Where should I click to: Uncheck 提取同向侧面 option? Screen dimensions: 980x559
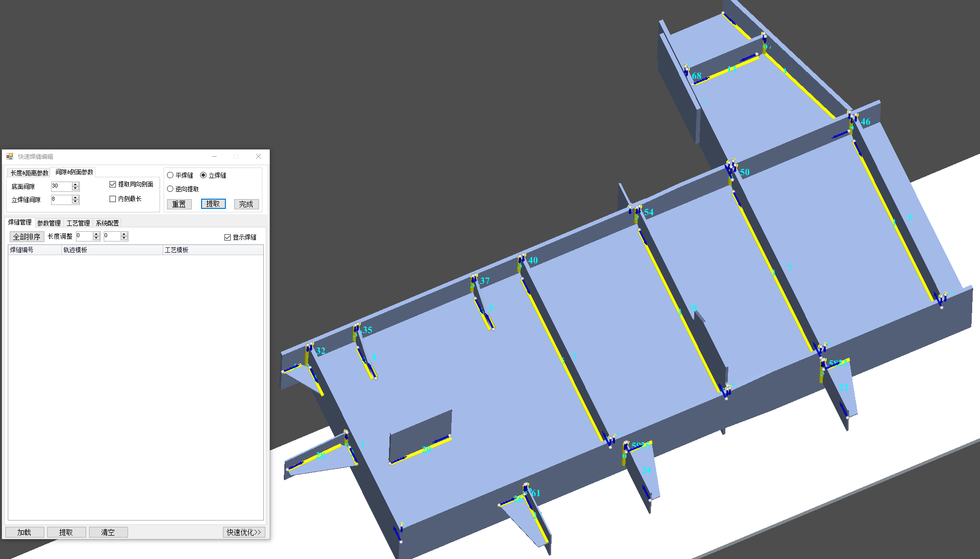(x=113, y=184)
